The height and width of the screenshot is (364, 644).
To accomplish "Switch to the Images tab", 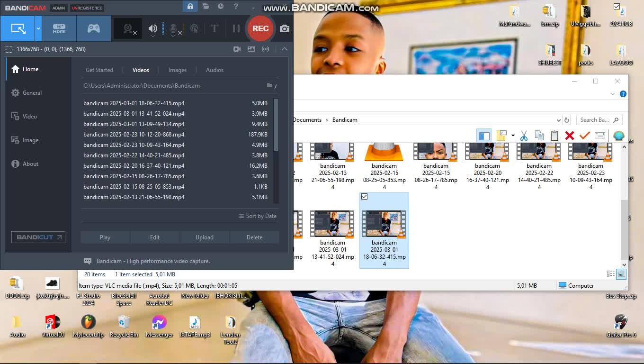I will click(x=178, y=70).
